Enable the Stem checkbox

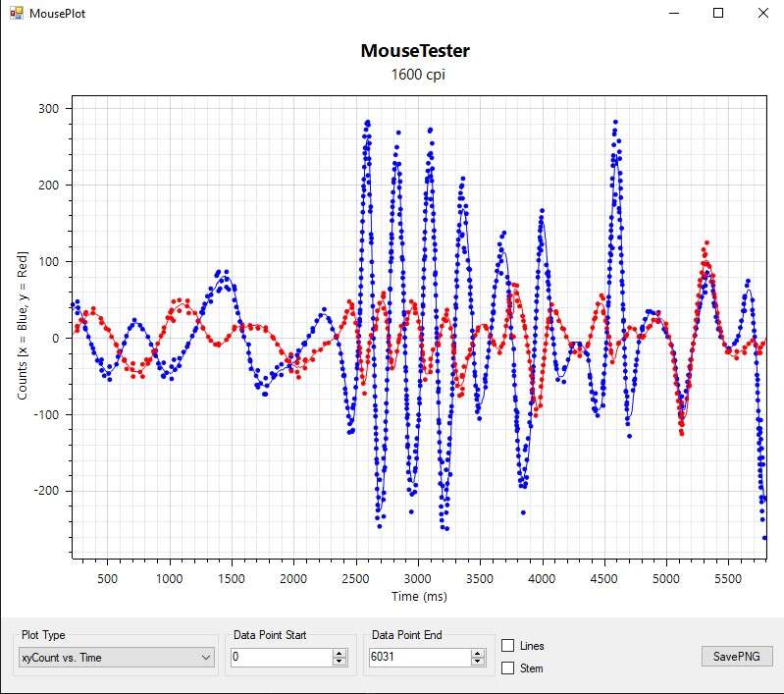(x=508, y=668)
